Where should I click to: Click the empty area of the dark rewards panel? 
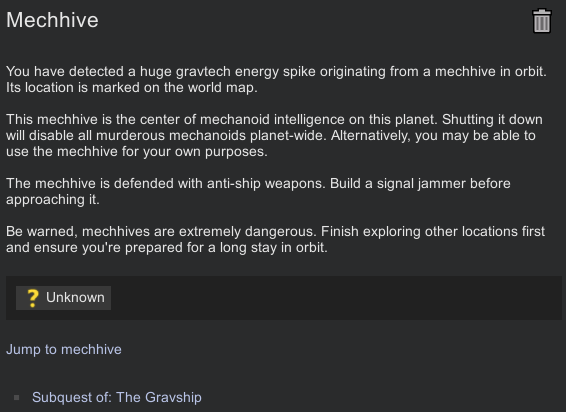pos(336,298)
